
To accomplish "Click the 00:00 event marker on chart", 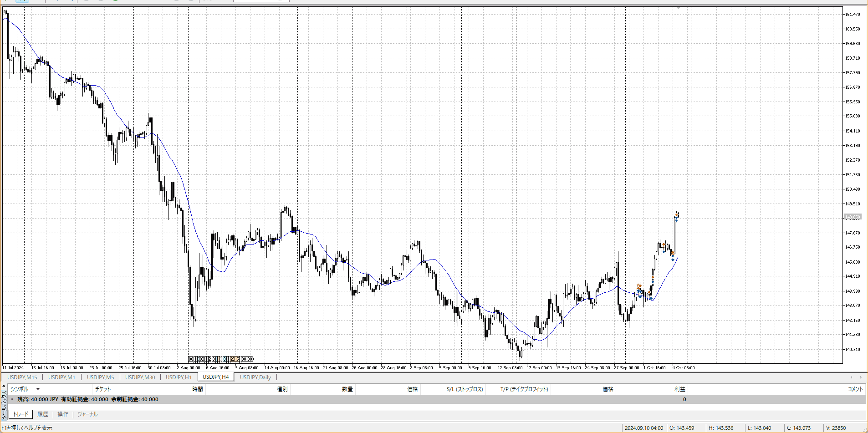I will [x=247, y=359].
